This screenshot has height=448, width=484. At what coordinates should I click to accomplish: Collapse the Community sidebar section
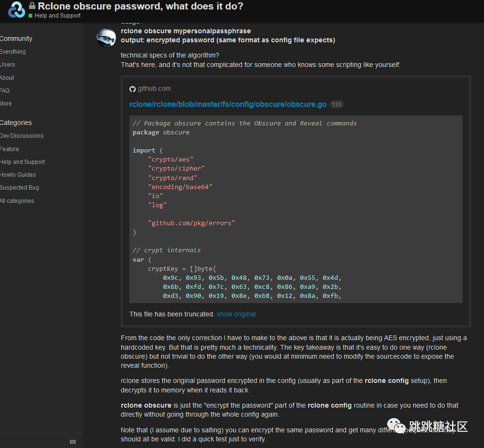tap(16, 38)
